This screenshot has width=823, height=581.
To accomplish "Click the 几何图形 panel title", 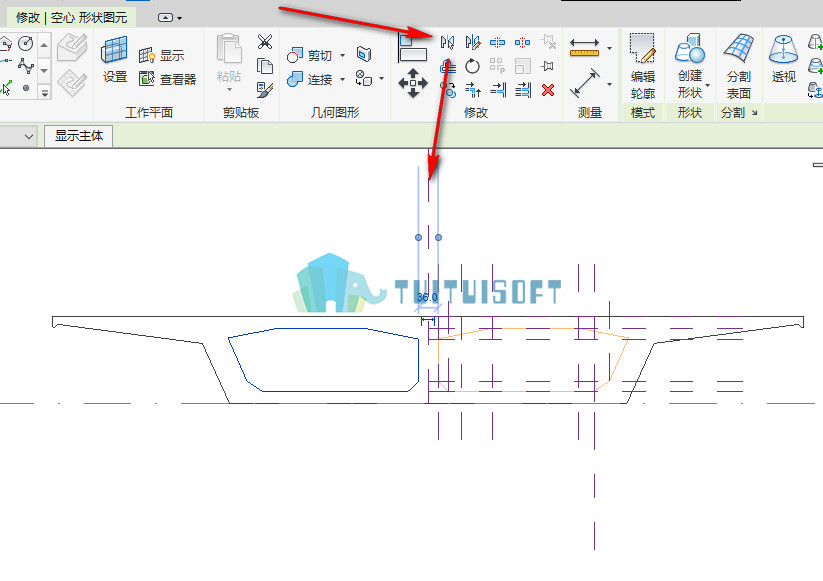I will click(x=335, y=112).
